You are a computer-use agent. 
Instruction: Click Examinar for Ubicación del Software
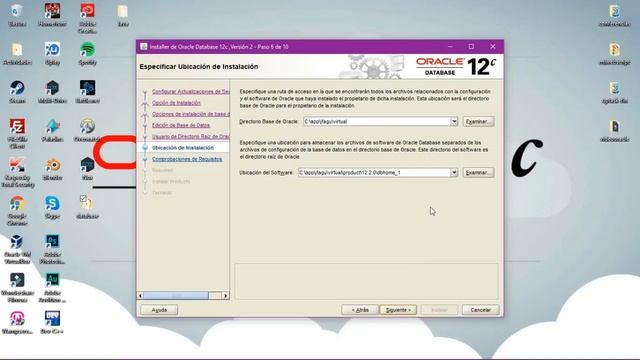[478, 173]
